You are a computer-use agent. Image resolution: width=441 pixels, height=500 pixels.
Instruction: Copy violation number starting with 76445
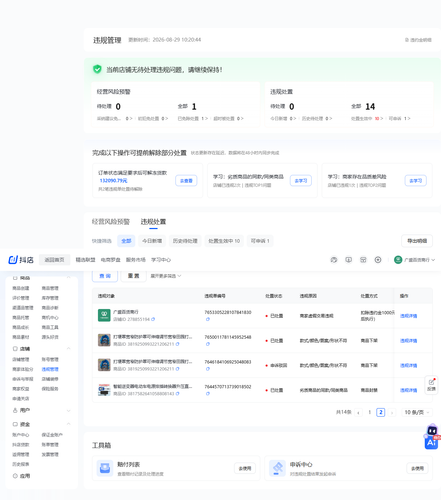pyautogui.click(x=208, y=394)
